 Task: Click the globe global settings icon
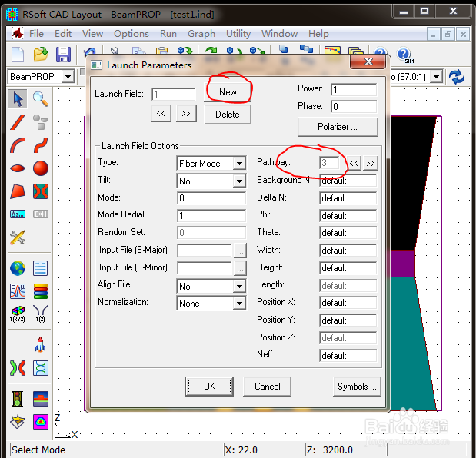click(18, 268)
